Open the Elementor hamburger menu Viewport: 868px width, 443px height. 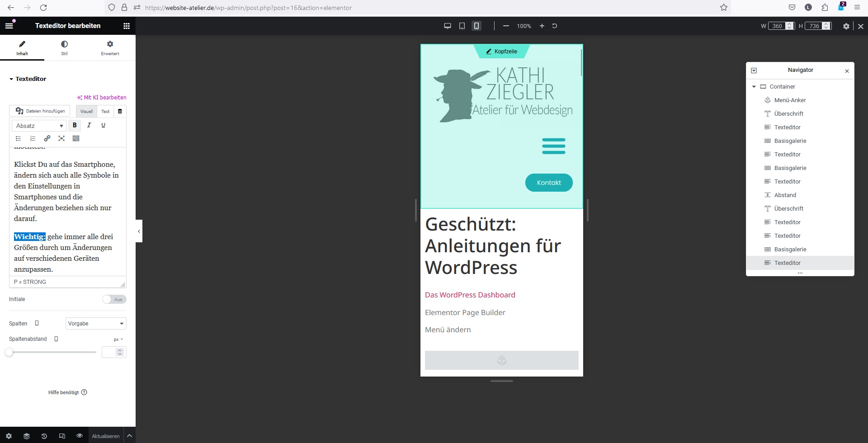coord(9,26)
